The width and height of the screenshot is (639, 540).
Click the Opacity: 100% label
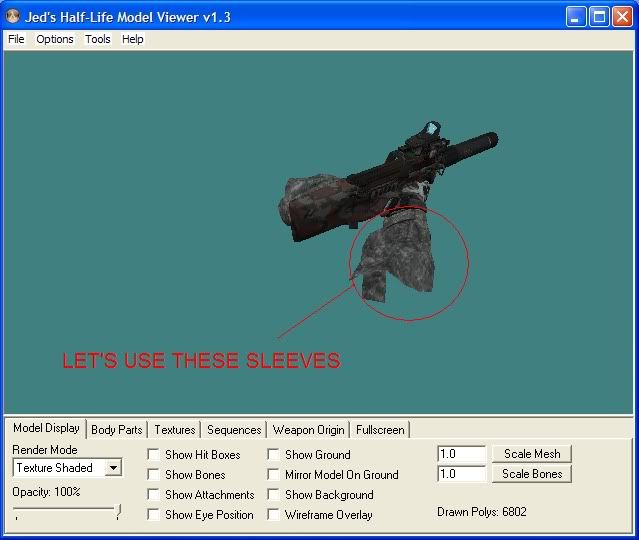(46, 492)
